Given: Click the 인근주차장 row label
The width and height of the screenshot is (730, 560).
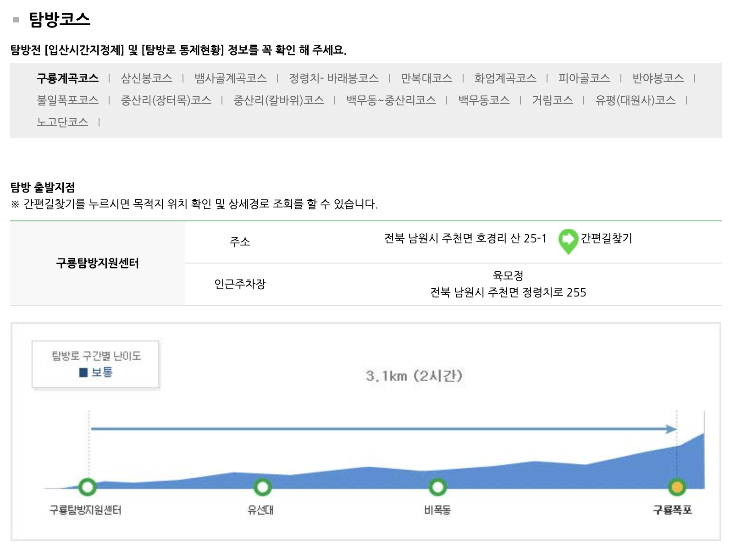Looking at the screenshot, I should [240, 284].
